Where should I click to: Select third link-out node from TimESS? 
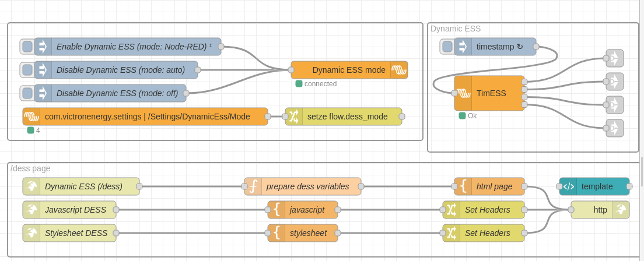(614, 105)
